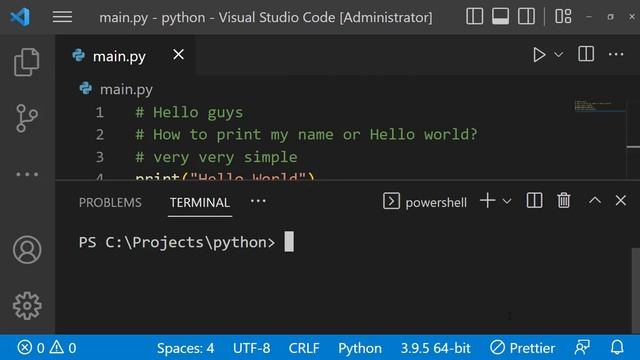This screenshot has height=360, width=640.
Task: Split the terminal pane
Action: (534, 201)
